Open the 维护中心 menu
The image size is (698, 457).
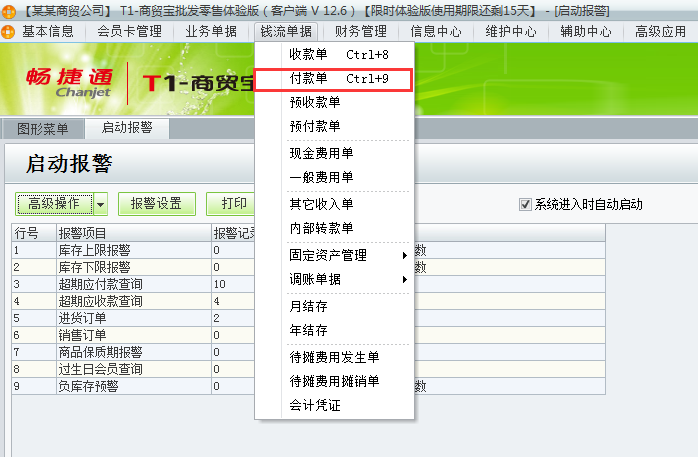(x=511, y=32)
